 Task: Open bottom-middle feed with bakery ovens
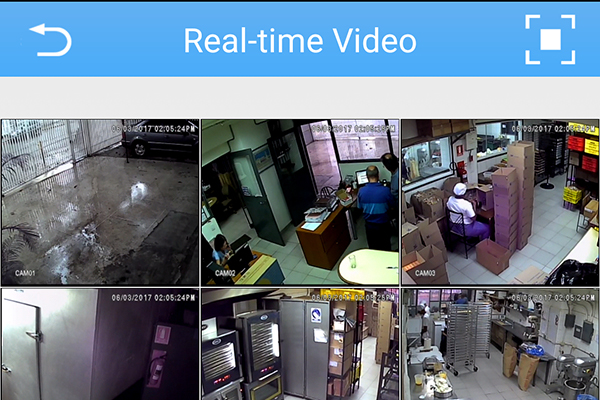tap(299, 345)
